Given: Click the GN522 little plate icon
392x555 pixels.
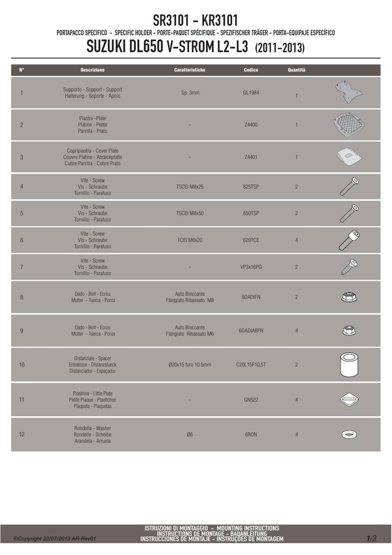Looking at the screenshot, I should point(349,399).
